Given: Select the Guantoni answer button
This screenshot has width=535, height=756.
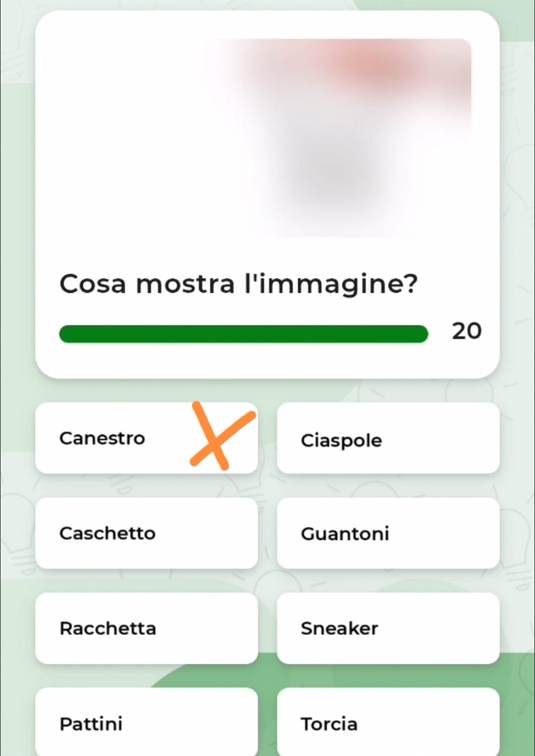Looking at the screenshot, I should 388,533.
